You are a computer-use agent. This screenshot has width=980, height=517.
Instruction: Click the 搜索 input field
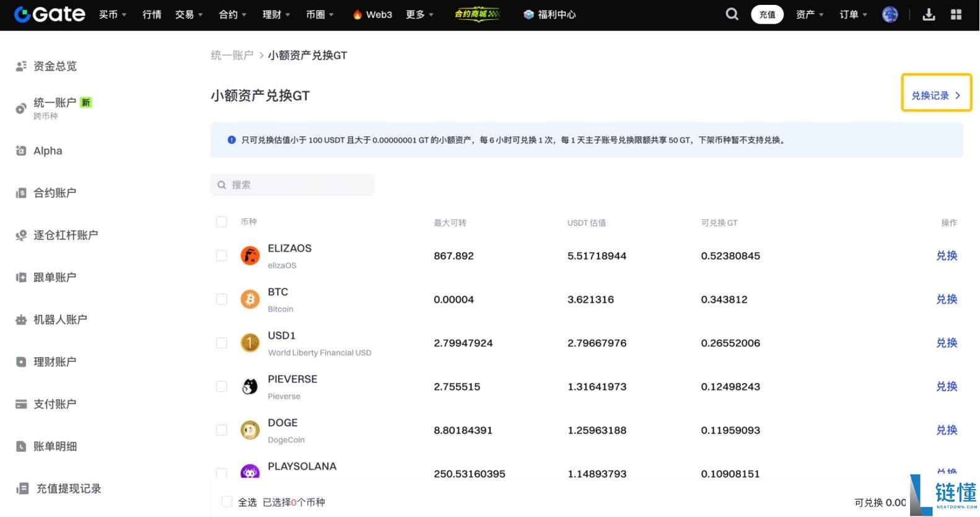click(292, 185)
